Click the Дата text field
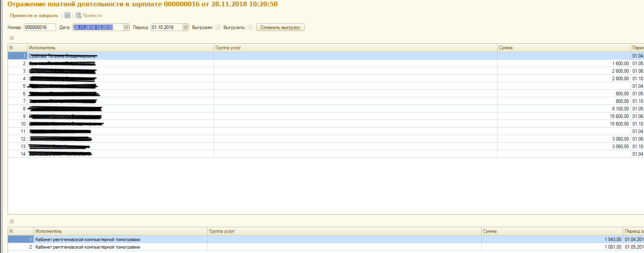 (x=97, y=27)
